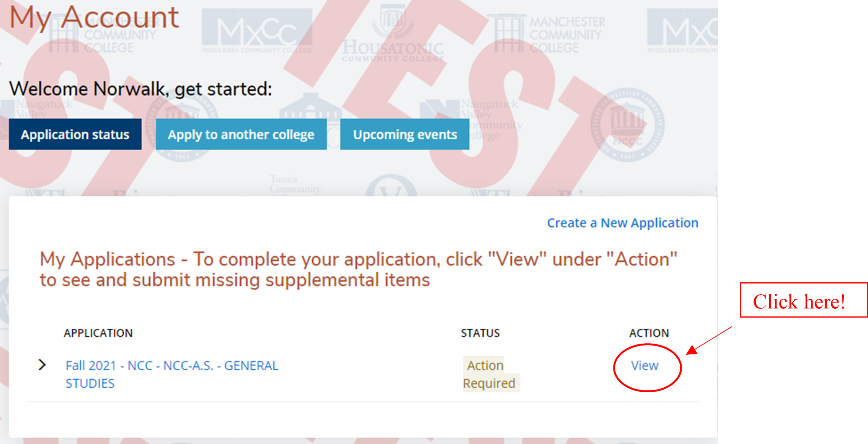The width and height of the screenshot is (868, 444).
Task: Open Fall 2021 NCC General Studies application
Action: [172, 374]
